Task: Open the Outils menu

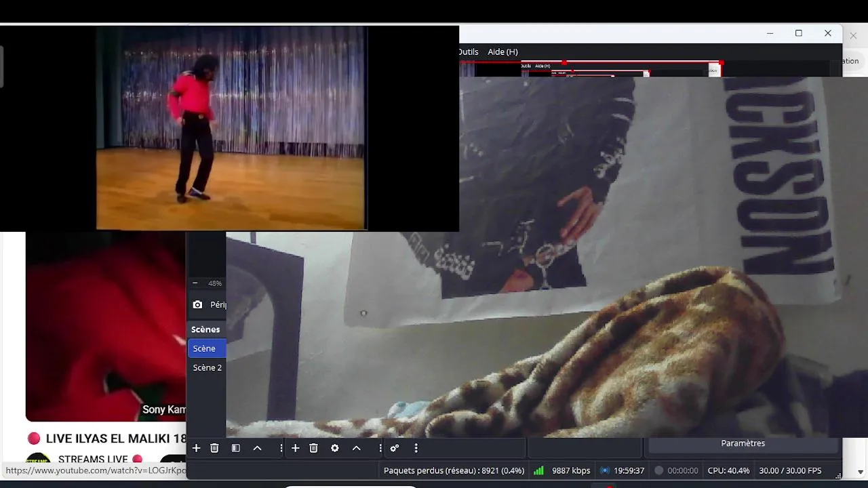Action: (x=468, y=52)
